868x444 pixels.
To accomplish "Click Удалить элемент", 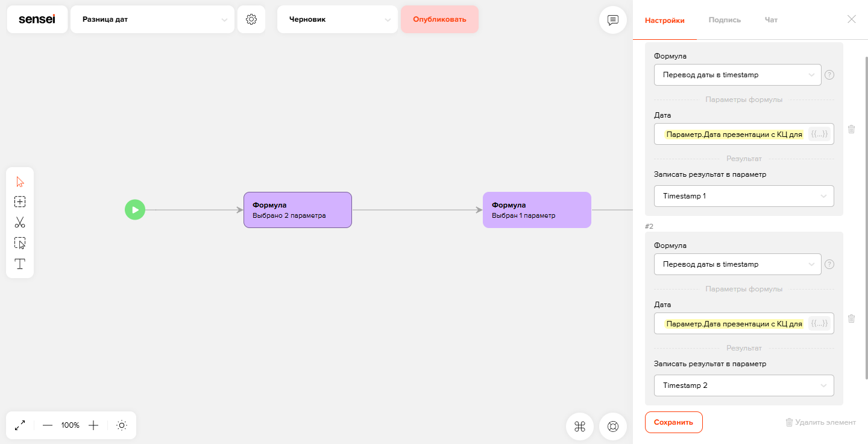I will 820,422.
